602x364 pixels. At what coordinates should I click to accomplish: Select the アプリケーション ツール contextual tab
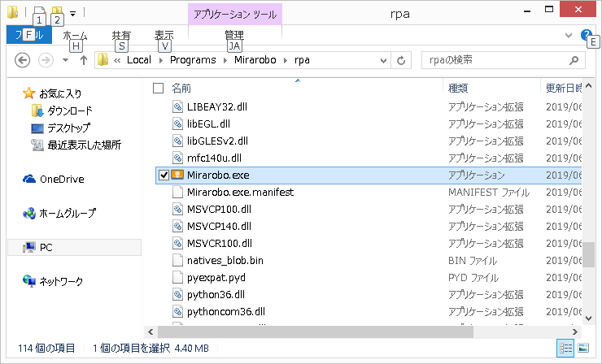coord(235,15)
